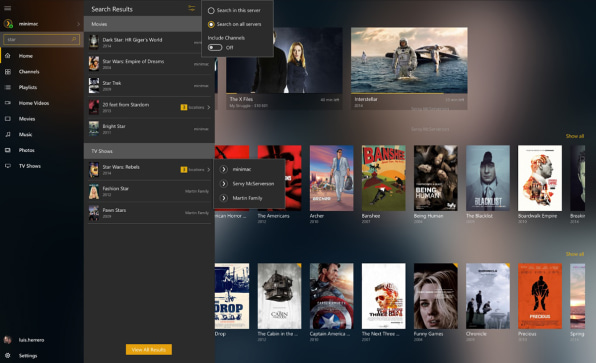Choose Servy McServerson in locations popup
This screenshot has height=363, width=596.
pyautogui.click(x=253, y=184)
